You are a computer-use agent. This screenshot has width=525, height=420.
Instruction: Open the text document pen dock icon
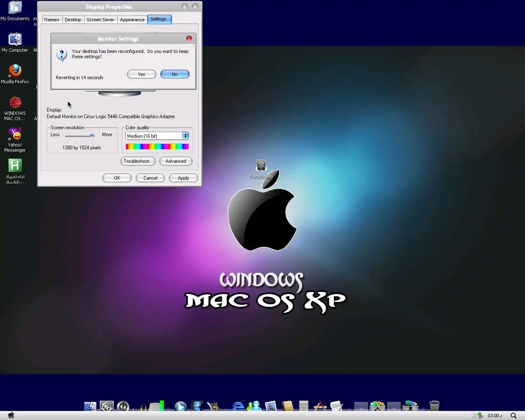[336, 406]
